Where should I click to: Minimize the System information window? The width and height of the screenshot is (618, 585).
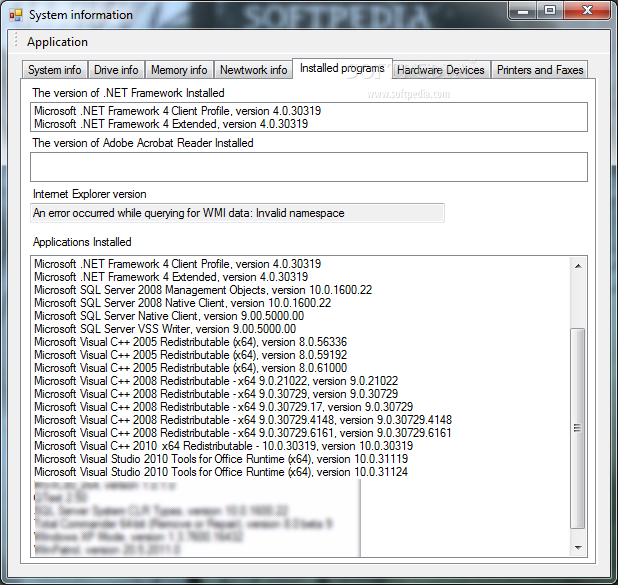(523, 11)
